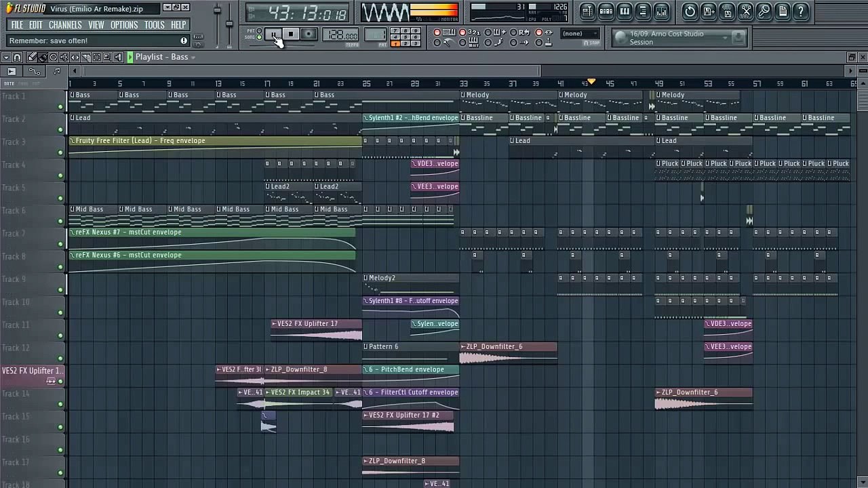
Task: Select the Paint brush tool in playlist toolbar
Action: [x=42, y=58]
